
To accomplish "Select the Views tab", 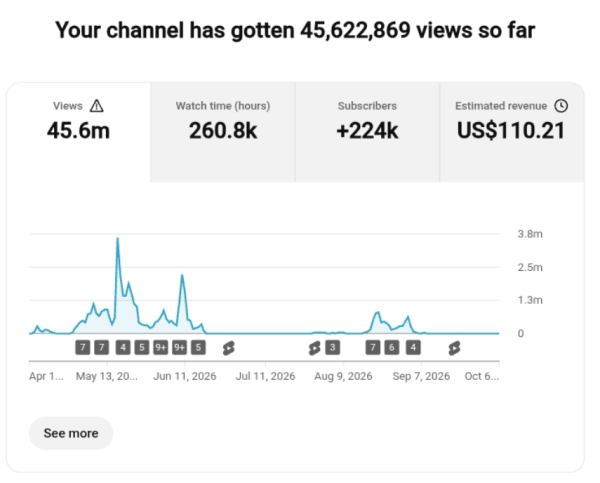I will [x=78, y=132].
